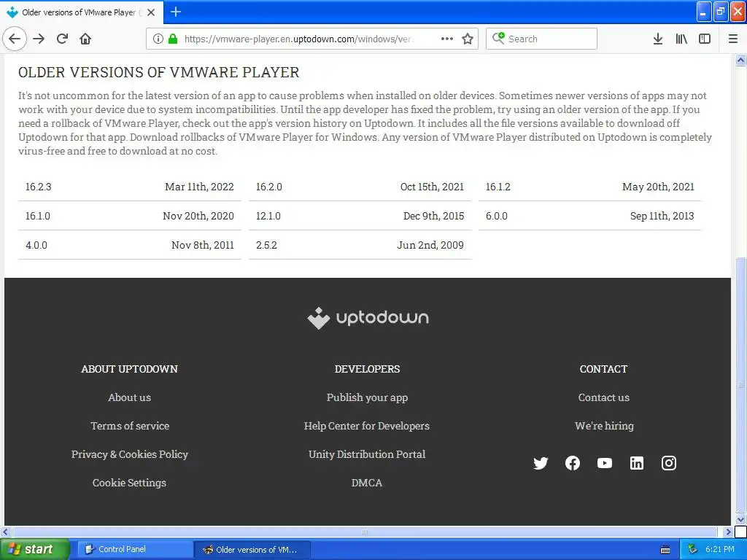Show site information via the info icon
747x560 pixels.
click(158, 39)
